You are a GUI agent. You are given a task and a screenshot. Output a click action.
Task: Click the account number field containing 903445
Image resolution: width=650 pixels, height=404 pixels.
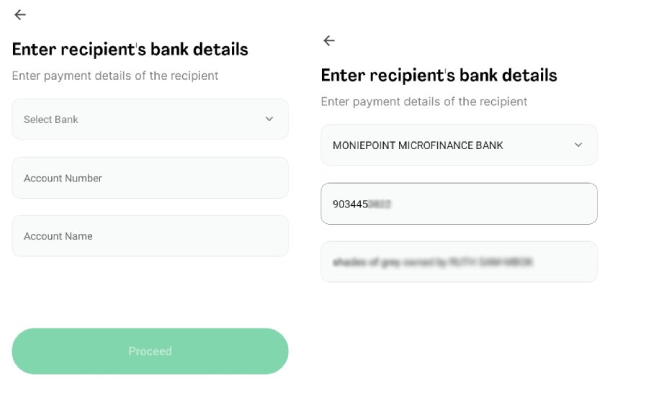[459, 204]
